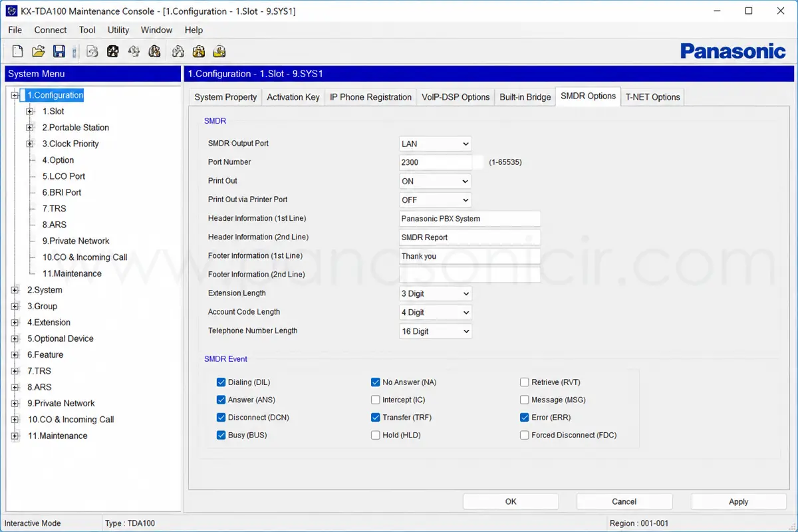
Task: Uncheck the Error (ERR) event
Action: point(525,418)
